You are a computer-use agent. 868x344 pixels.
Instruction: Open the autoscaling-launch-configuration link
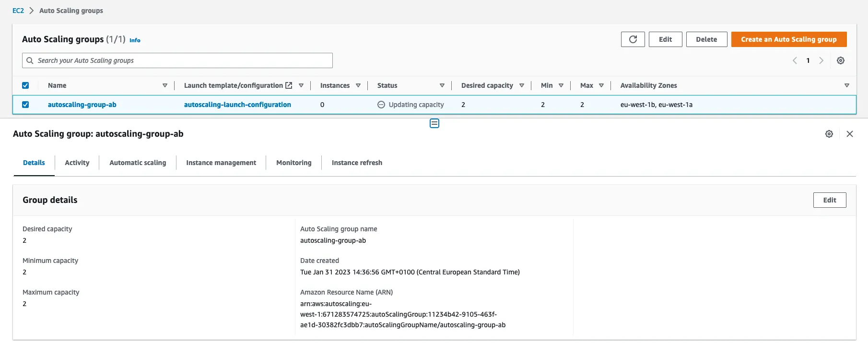click(x=237, y=105)
